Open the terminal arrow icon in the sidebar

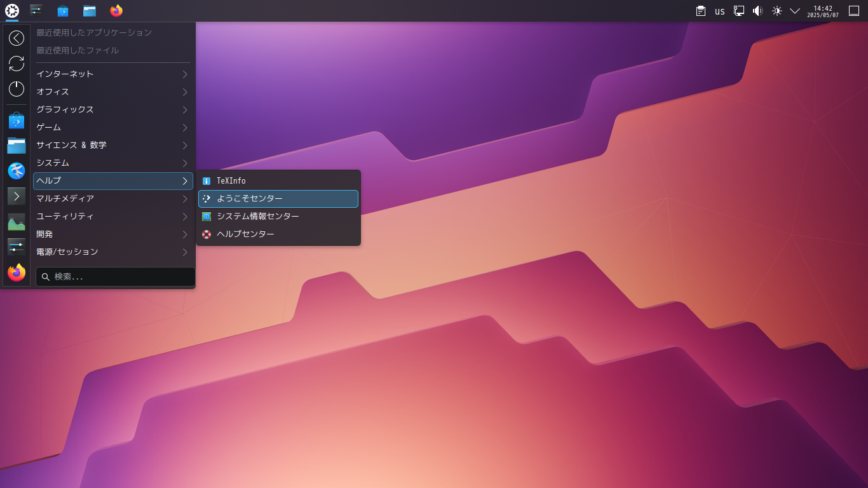pos(16,196)
